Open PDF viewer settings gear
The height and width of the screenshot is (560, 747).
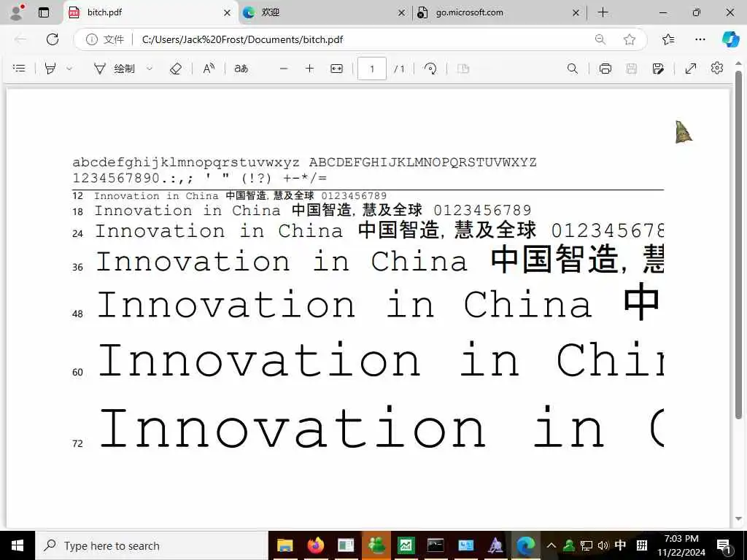click(x=716, y=69)
